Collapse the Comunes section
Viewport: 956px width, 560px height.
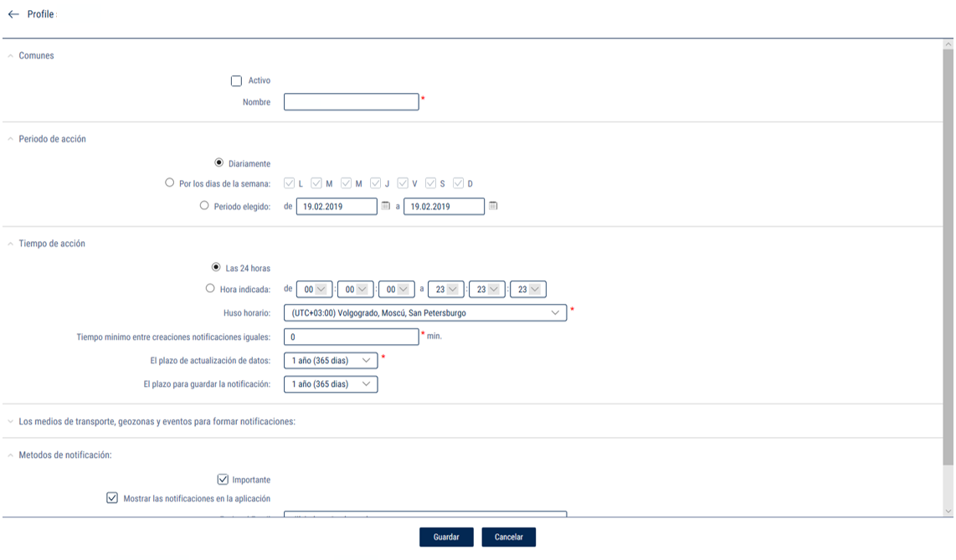click(11, 56)
